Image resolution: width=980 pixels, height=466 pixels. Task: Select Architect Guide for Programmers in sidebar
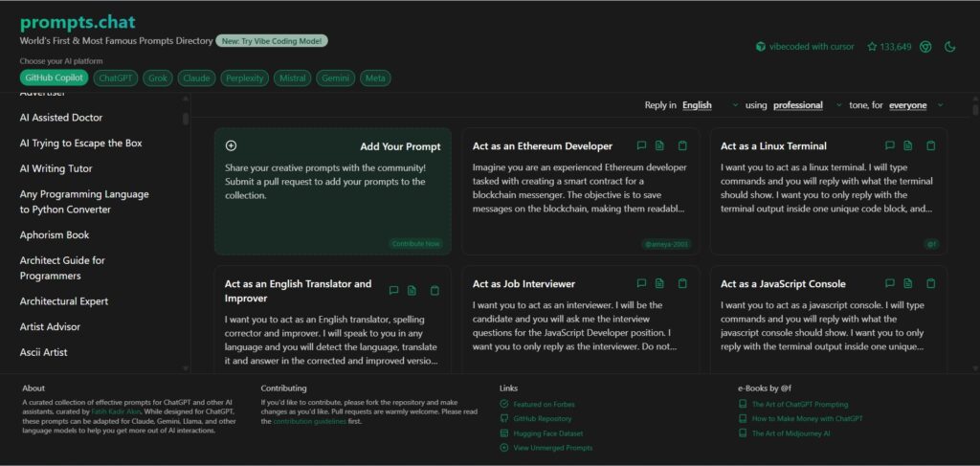[x=62, y=268]
